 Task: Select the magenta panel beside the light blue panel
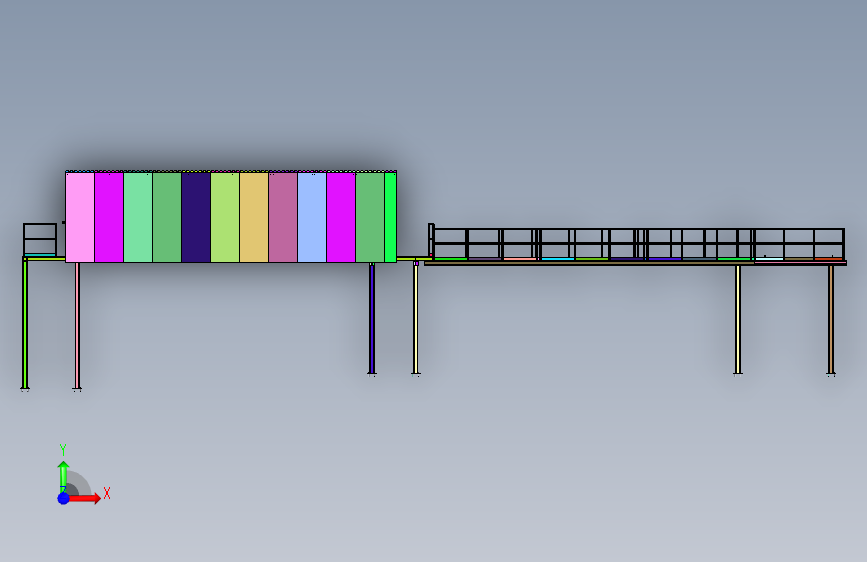[x=341, y=217]
